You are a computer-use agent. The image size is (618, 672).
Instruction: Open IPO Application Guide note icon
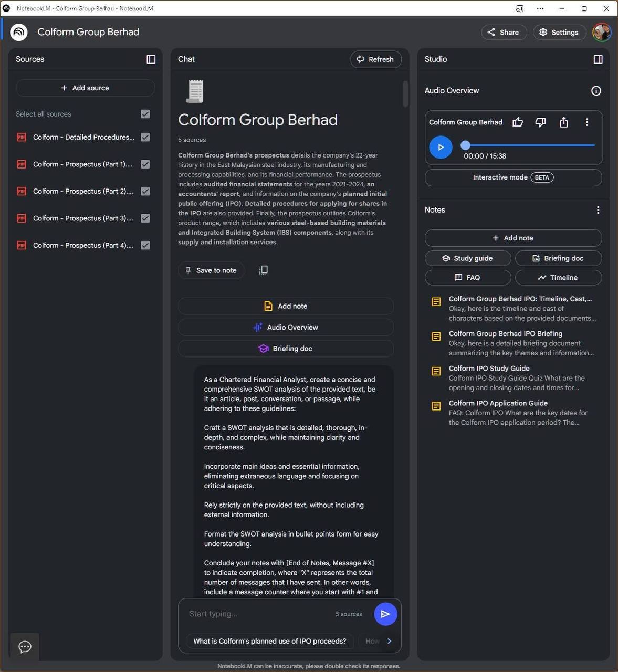[x=436, y=406]
